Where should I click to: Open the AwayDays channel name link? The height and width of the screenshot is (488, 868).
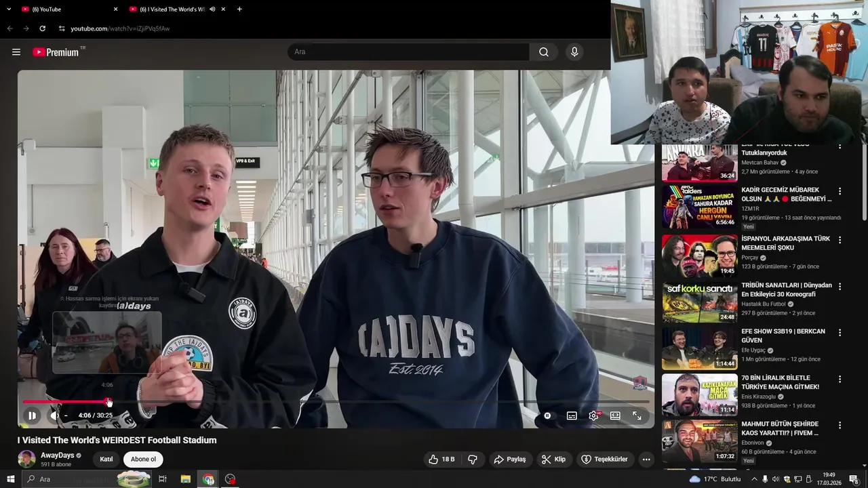58,455
